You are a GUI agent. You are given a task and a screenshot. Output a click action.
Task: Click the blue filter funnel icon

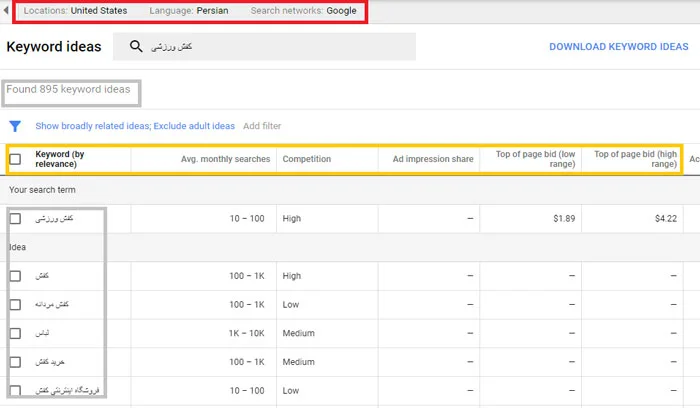point(15,126)
